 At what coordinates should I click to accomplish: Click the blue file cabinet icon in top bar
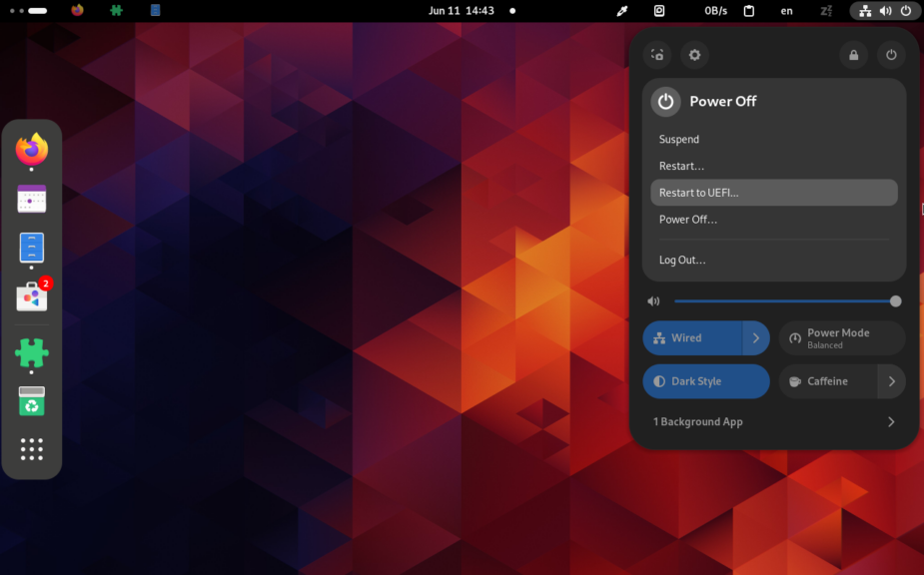155,11
